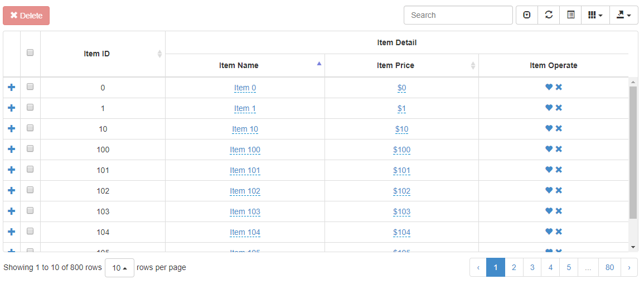The height and width of the screenshot is (284, 644).
Task: Like Item 101 with heart icon
Action: point(549,169)
